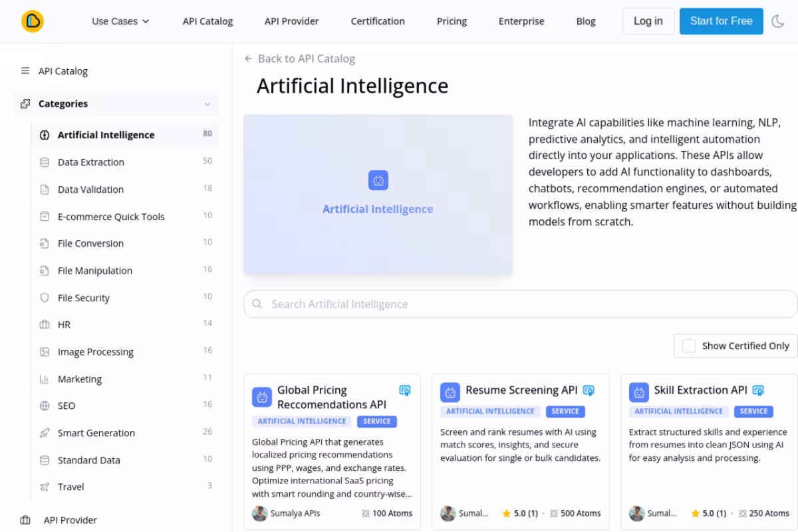Click the Search Artificial Intelligence field
The width and height of the screenshot is (798, 532).
point(521,304)
